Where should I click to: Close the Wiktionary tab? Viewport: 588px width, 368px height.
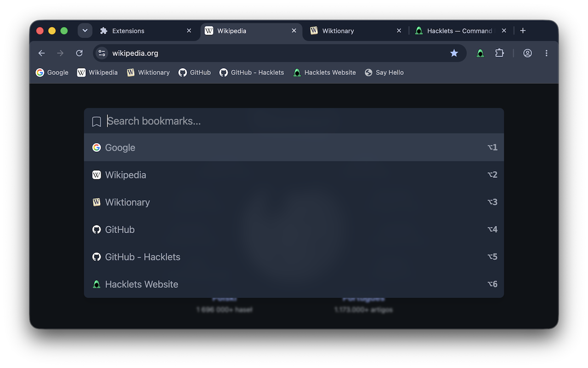coord(399,31)
